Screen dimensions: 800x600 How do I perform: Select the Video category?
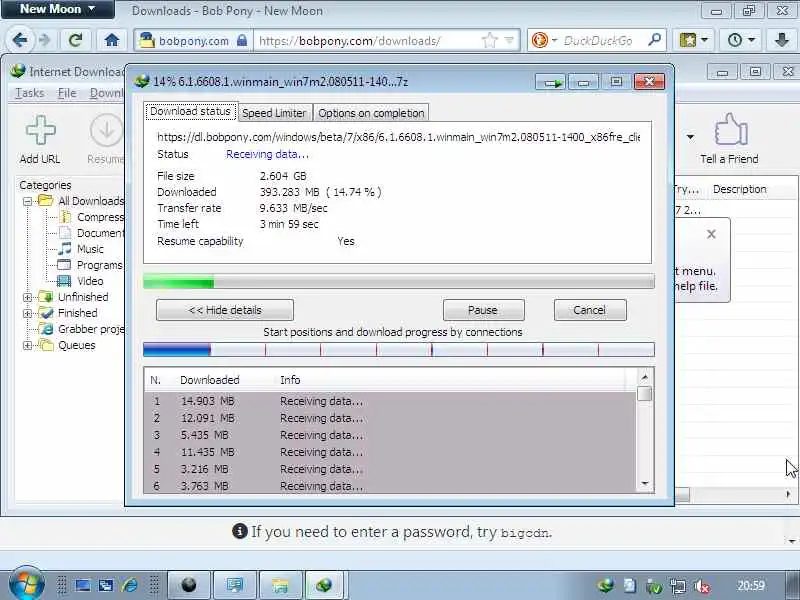click(x=90, y=281)
